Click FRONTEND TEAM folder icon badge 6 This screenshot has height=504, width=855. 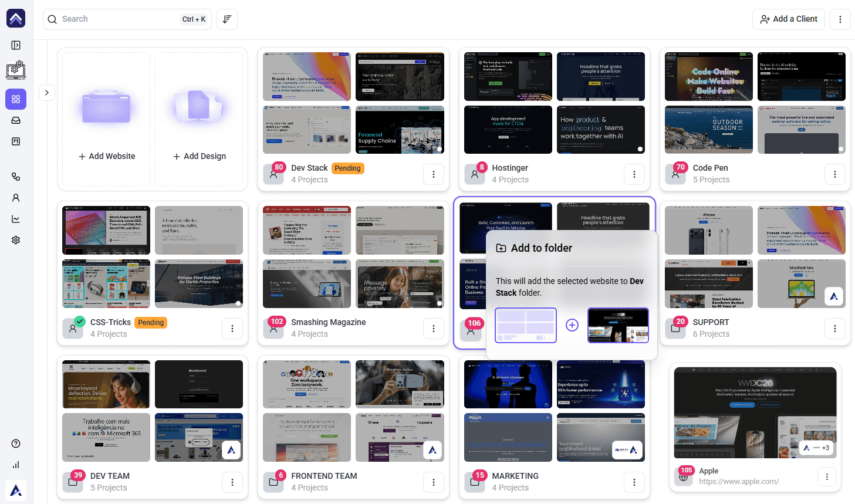(x=273, y=482)
